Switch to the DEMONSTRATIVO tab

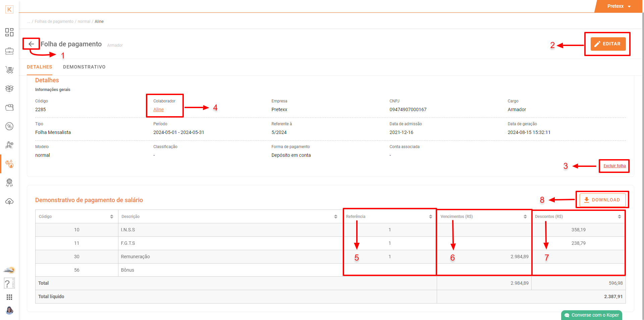coord(84,67)
